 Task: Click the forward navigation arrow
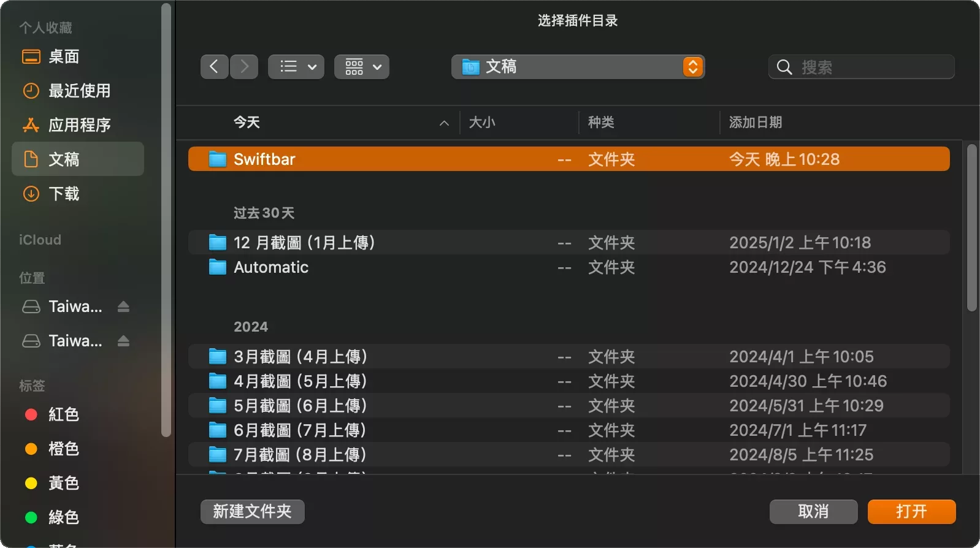(244, 67)
